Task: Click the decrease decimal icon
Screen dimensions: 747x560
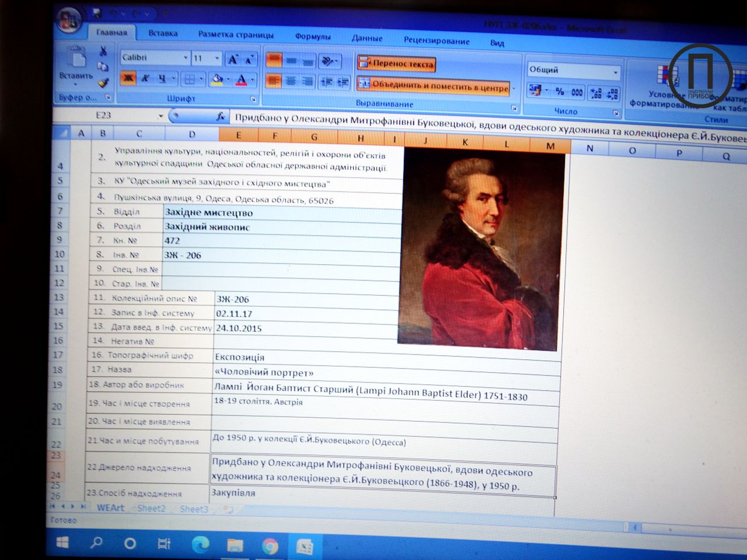Action: 612,93
